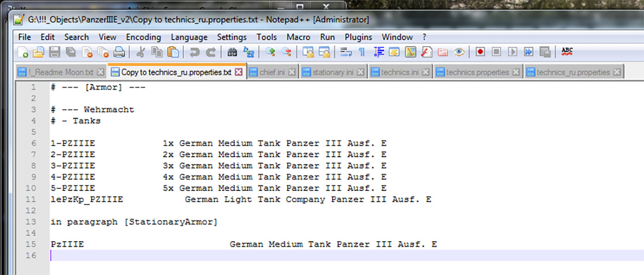Image resolution: width=644 pixels, height=275 pixels.
Task: Switch to the technics.ini tab
Action: click(399, 72)
